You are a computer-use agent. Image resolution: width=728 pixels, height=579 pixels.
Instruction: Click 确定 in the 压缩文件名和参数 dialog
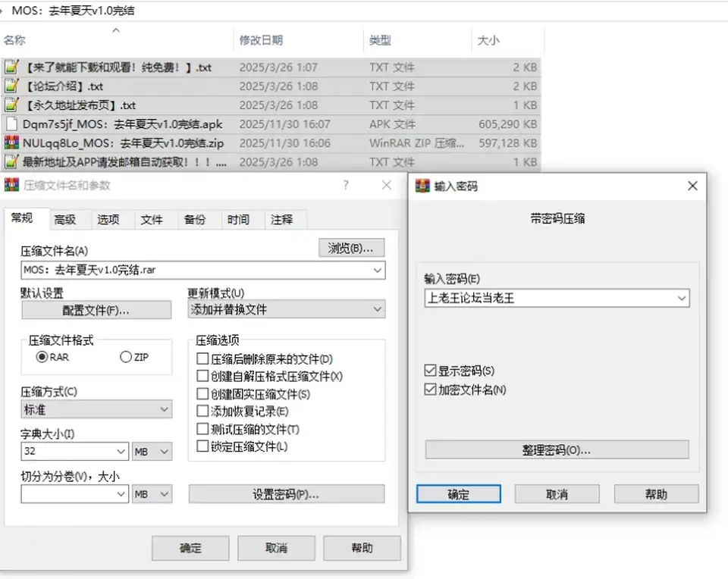coord(190,548)
